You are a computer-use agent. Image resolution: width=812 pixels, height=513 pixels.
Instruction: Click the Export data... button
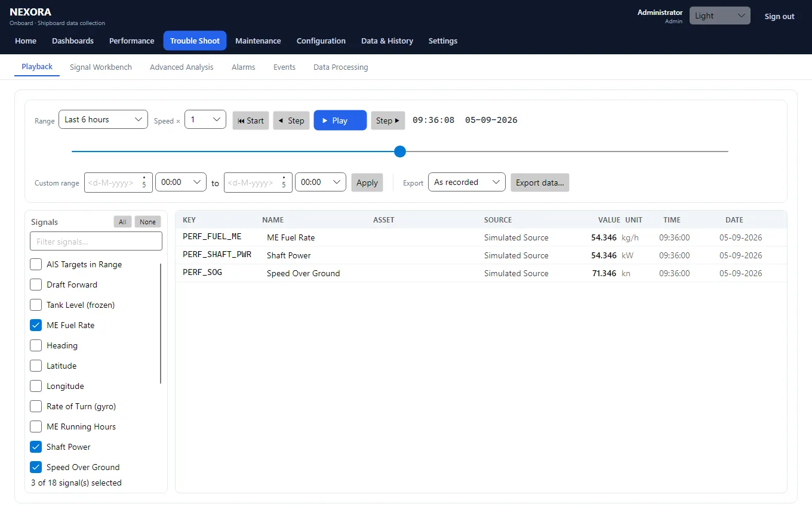click(x=540, y=183)
